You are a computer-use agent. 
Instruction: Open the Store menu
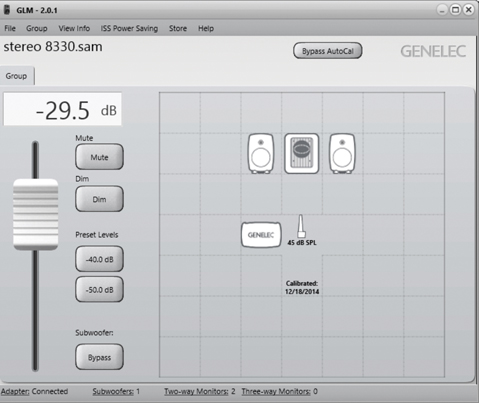(178, 28)
